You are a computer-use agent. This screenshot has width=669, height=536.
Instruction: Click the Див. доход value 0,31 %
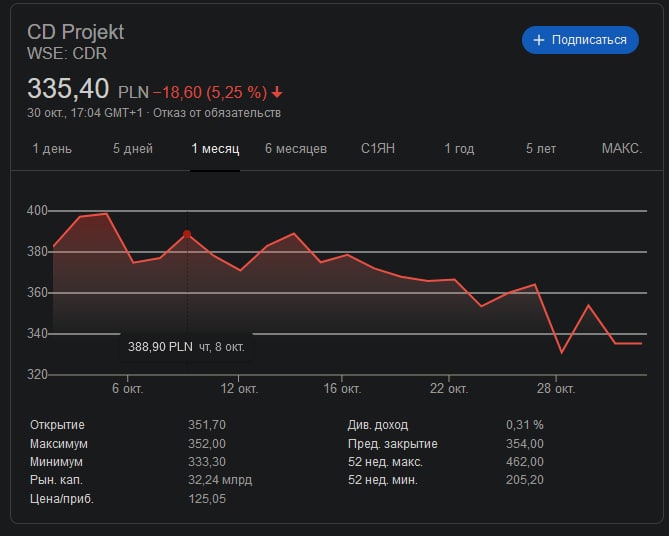525,425
